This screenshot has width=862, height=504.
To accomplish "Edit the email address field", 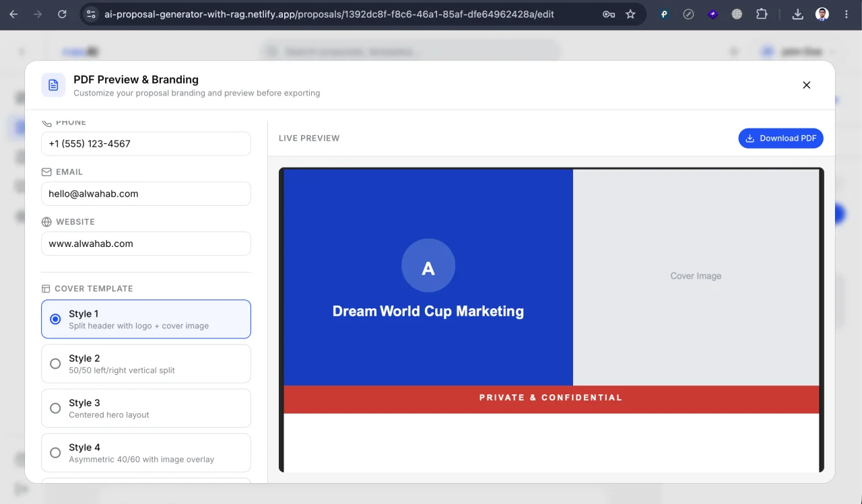I will coord(146,194).
